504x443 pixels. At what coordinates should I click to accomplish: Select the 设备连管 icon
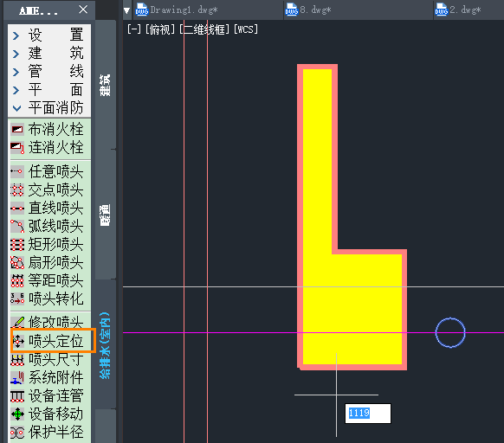tap(17, 396)
